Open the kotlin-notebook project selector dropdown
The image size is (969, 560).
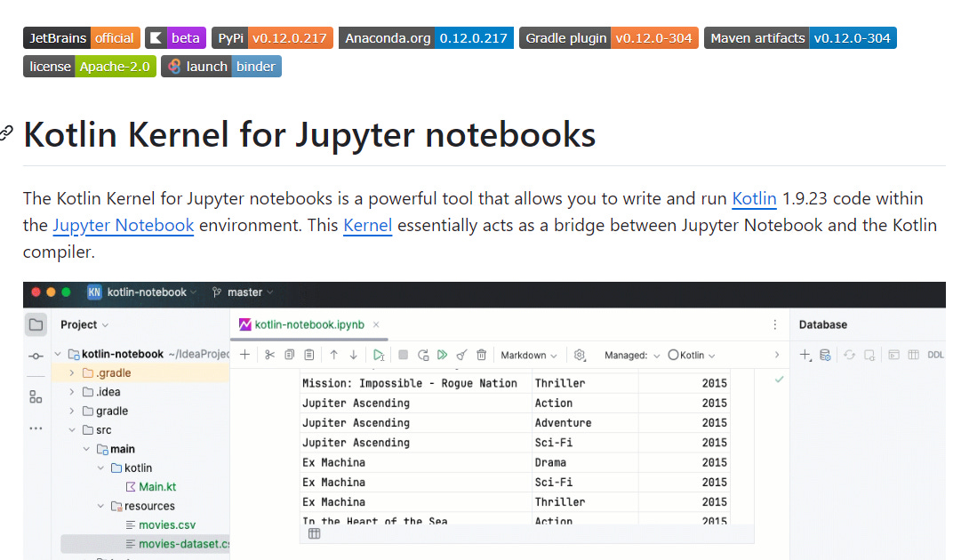click(142, 292)
